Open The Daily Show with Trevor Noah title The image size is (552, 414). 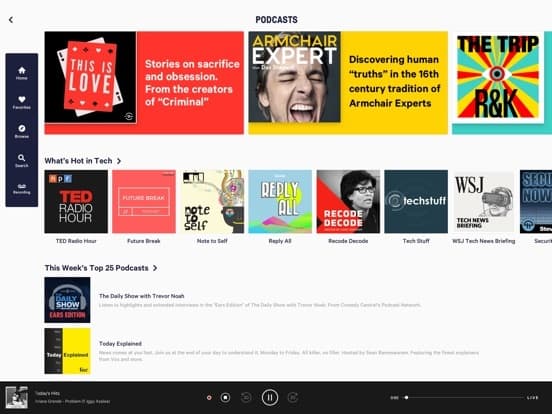(142, 296)
